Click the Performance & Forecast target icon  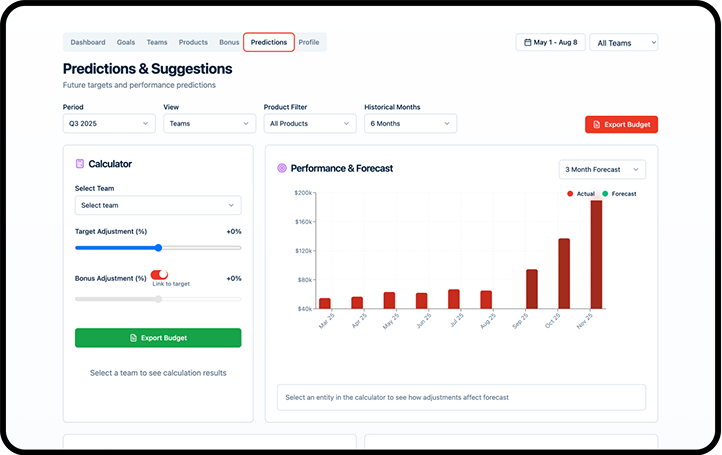click(282, 169)
